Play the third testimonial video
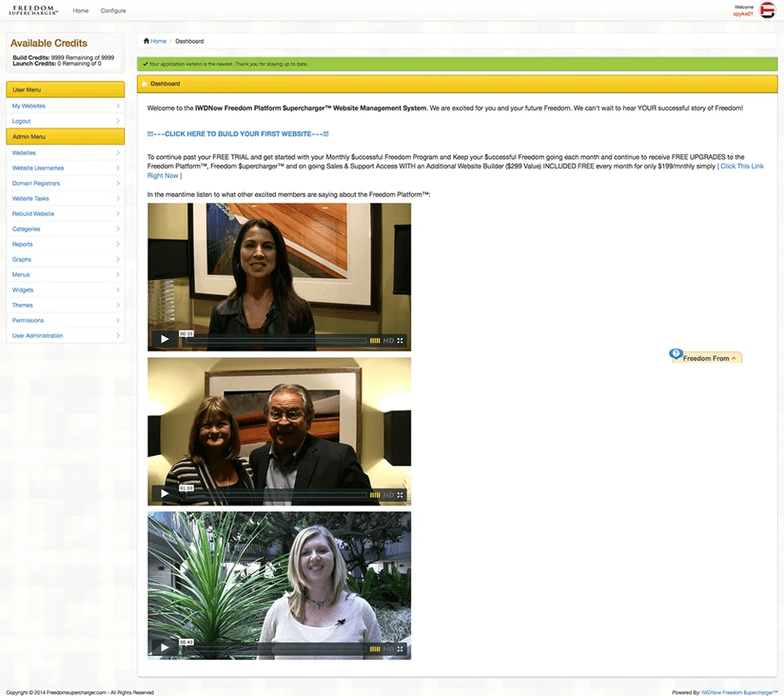The width and height of the screenshot is (784, 696). 164,648
